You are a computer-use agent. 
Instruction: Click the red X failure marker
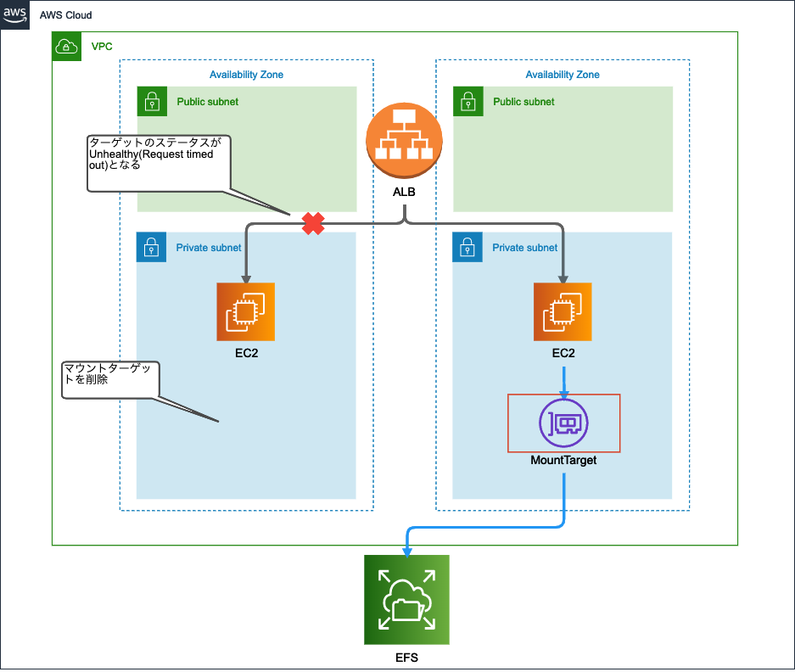click(x=313, y=224)
